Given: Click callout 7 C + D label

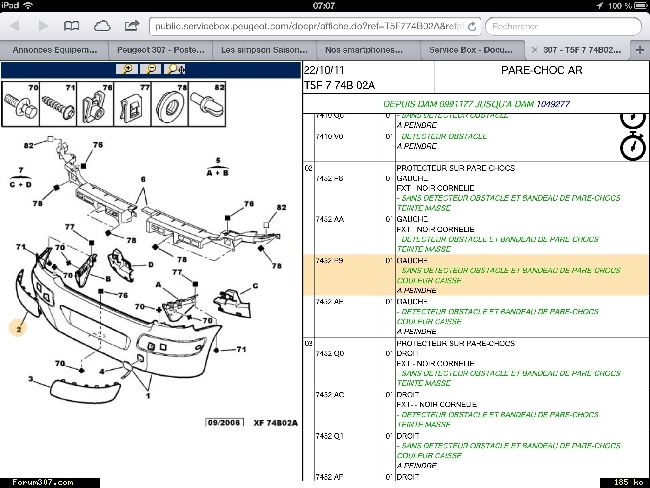Looking at the screenshot, I should coord(21,177).
